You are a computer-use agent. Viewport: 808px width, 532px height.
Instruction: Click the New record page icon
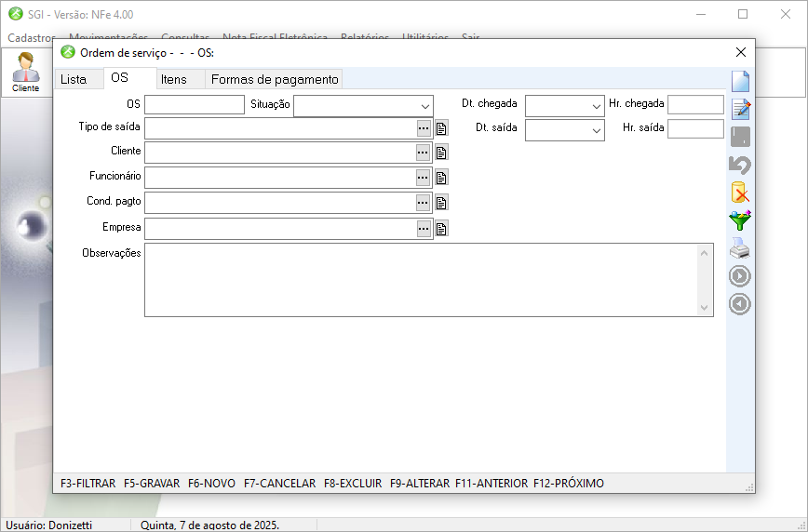pyautogui.click(x=740, y=81)
